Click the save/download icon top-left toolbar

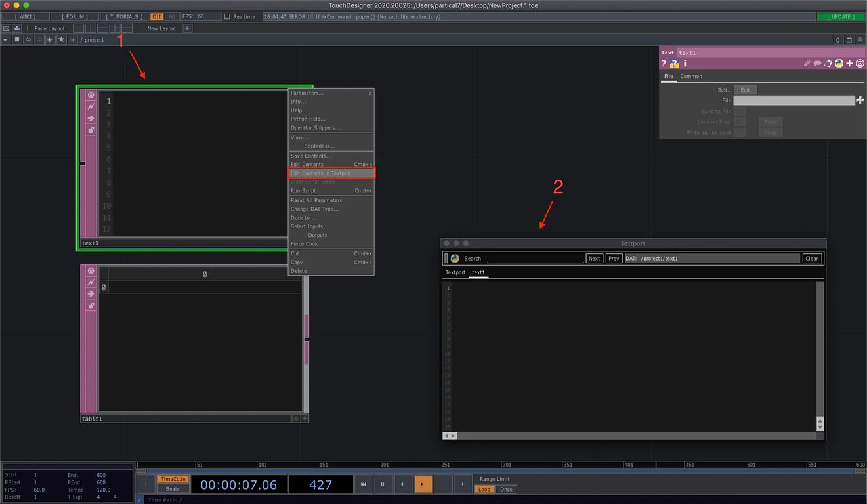click(x=17, y=28)
